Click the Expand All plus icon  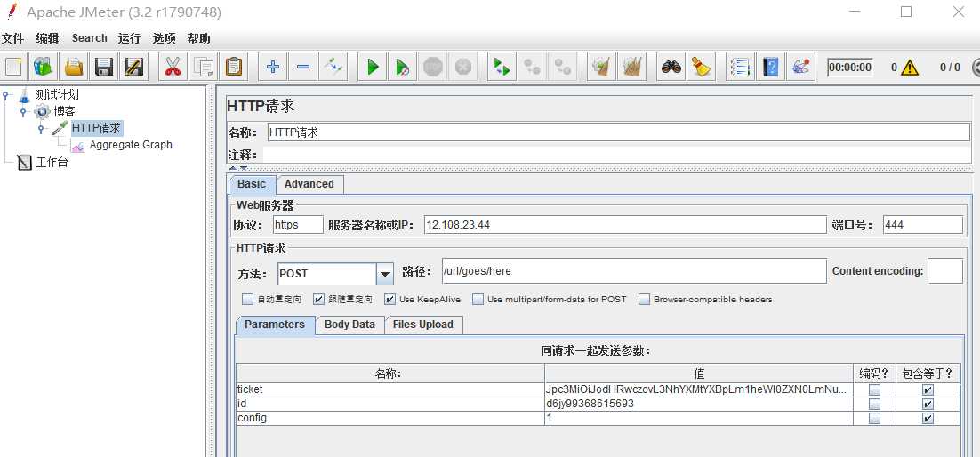[272, 67]
